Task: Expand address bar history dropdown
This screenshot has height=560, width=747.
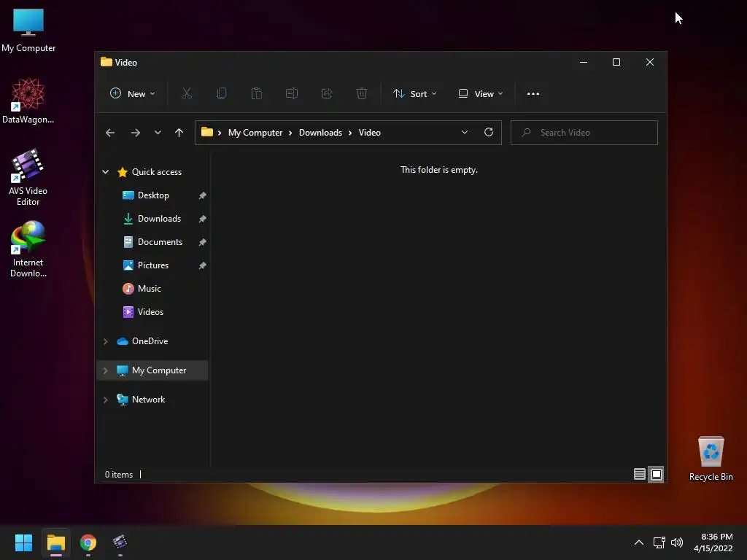Action: click(x=465, y=133)
